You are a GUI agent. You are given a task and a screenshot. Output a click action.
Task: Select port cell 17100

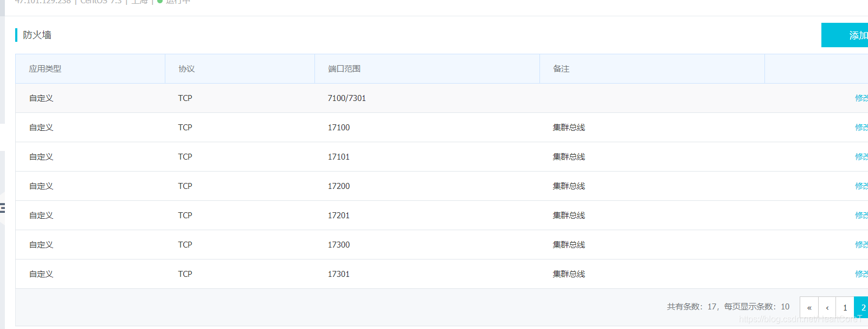339,128
